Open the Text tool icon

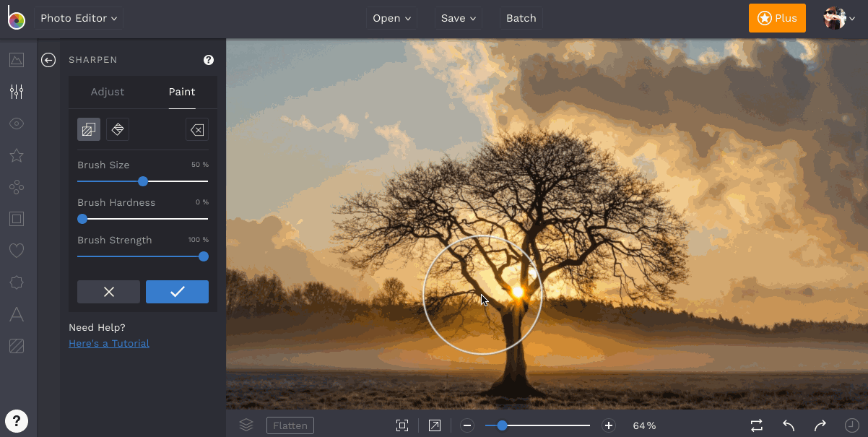[17, 314]
